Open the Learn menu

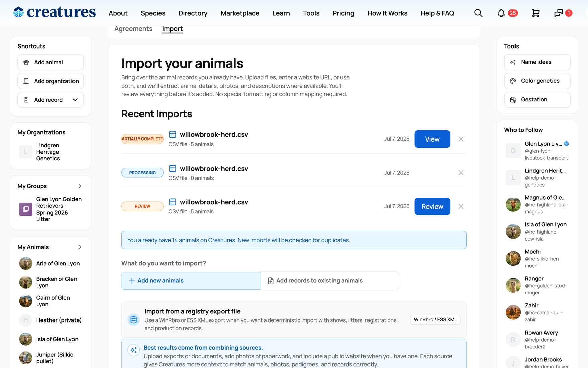[x=281, y=13]
